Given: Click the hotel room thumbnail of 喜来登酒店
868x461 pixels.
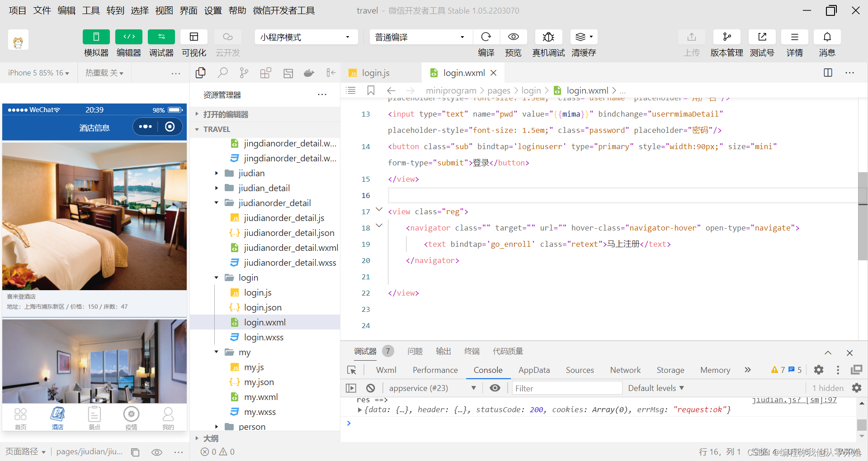Looking at the screenshot, I should (94, 216).
